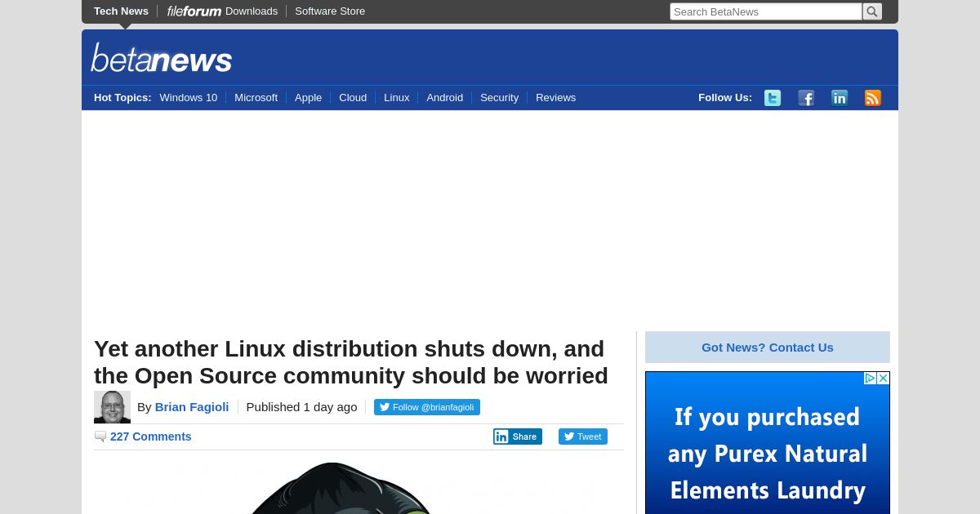The width and height of the screenshot is (980, 514).
Task: Open the RSS feed icon
Action: pyautogui.click(x=873, y=98)
